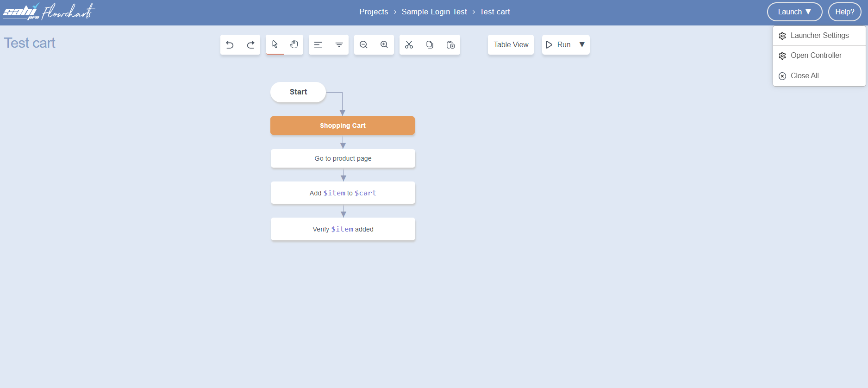This screenshot has width=868, height=388.
Task: Select Close All in Launch menu
Action: coord(804,76)
